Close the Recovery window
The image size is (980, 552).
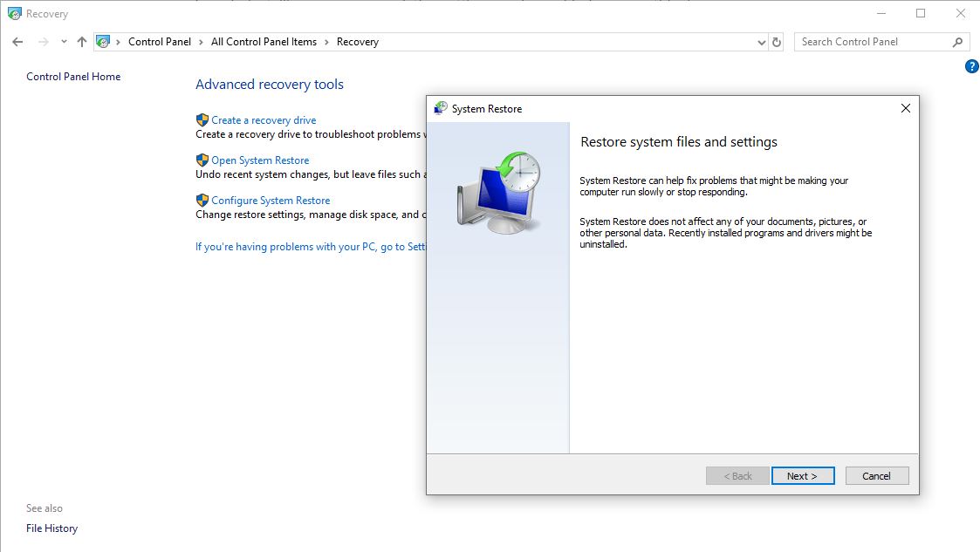coord(961,13)
